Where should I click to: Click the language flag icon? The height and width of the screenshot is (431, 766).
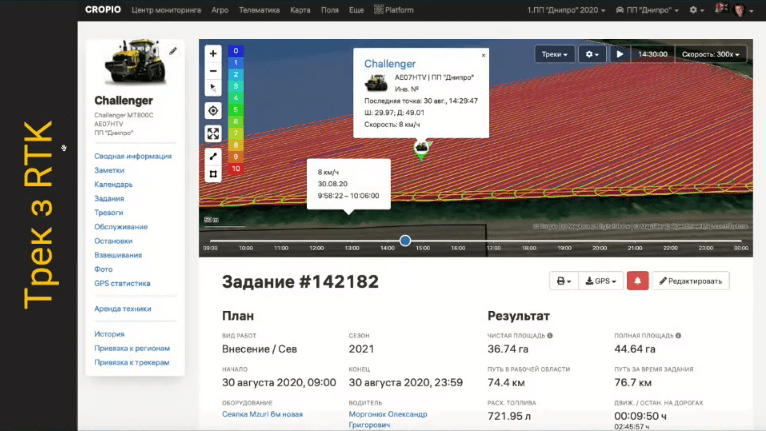pyautogui.click(x=722, y=7)
